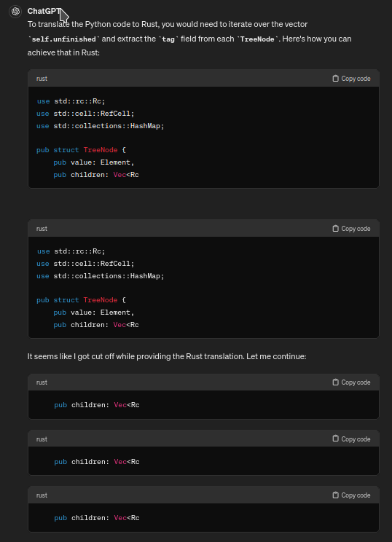The image size is (392, 542).
Task: Click the ChatGPT logo avatar icon
Action: pos(15,12)
